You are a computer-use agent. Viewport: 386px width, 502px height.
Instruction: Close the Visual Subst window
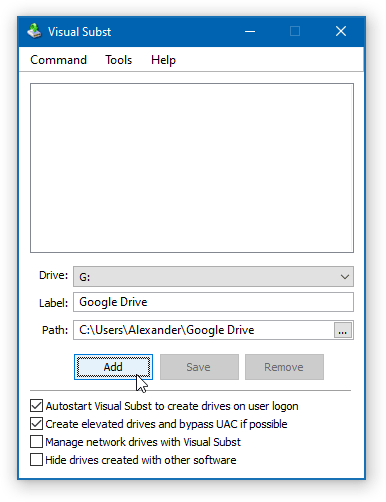341,31
